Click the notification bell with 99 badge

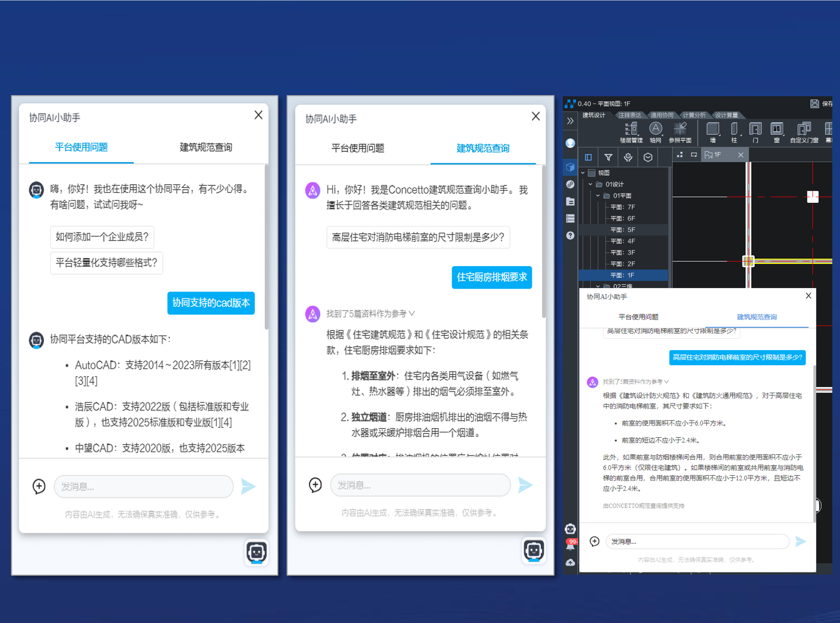(x=570, y=545)
